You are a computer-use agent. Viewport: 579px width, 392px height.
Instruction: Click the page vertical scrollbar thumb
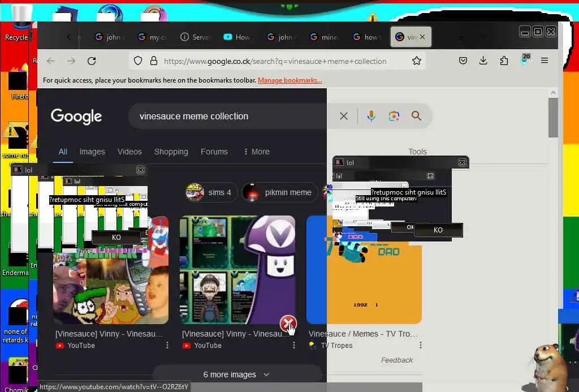pos(553,118)
